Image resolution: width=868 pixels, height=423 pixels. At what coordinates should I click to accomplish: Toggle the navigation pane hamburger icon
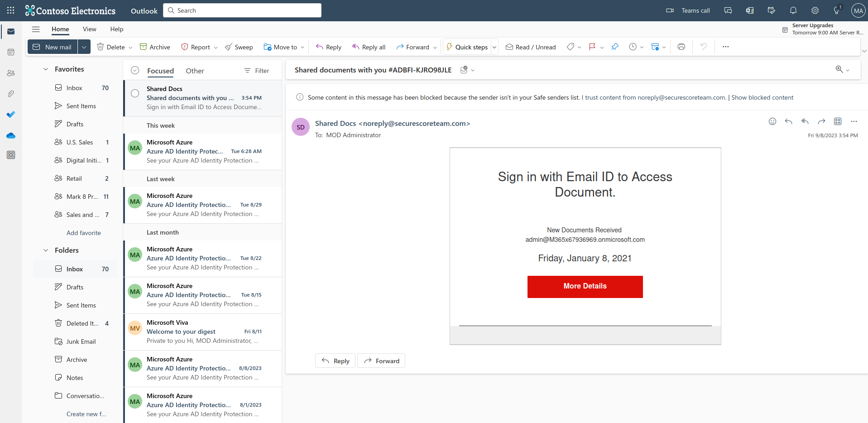(36, 29)
